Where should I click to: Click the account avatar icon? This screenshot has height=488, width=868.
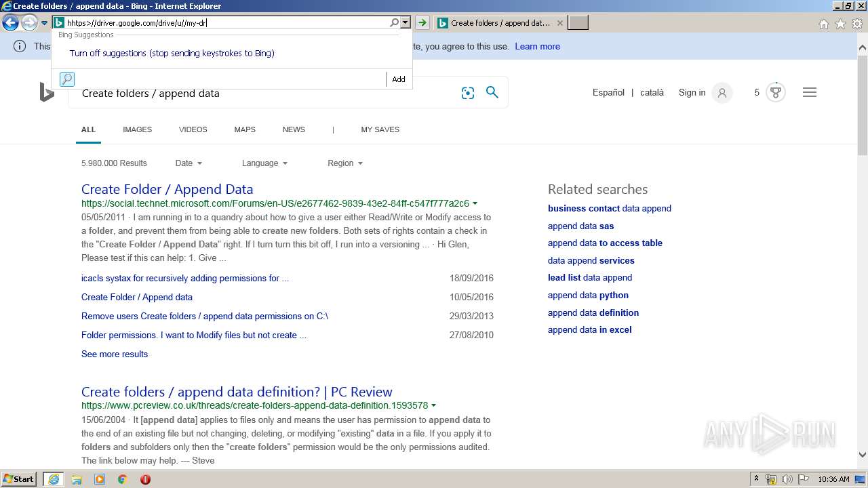tap(722, 93)
